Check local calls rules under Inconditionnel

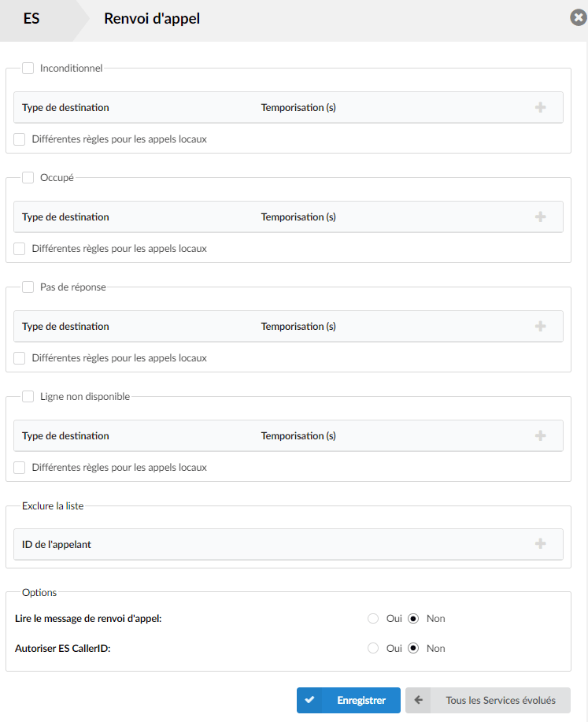pyautogui.click(x=20, y=139)
